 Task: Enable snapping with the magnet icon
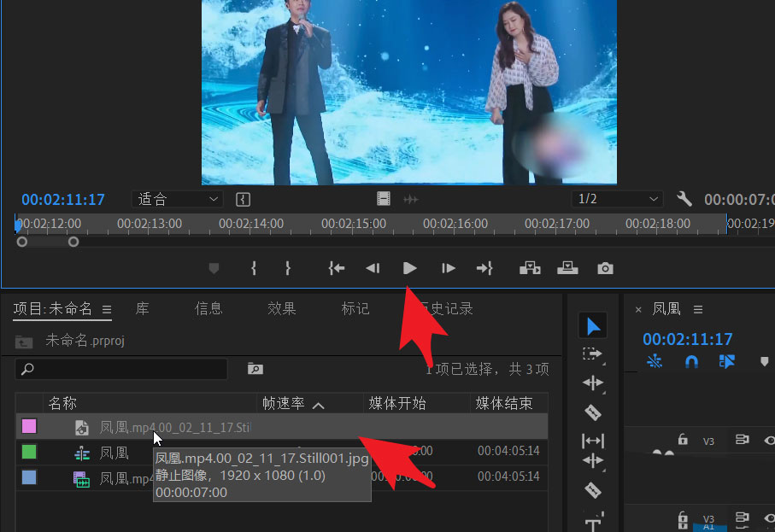pyautogui.click(x=690, y=362)
